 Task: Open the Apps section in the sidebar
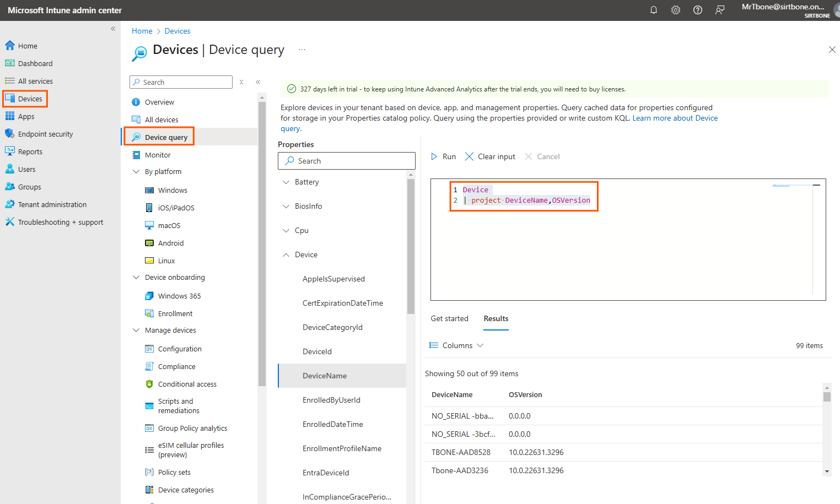(25, 116)
